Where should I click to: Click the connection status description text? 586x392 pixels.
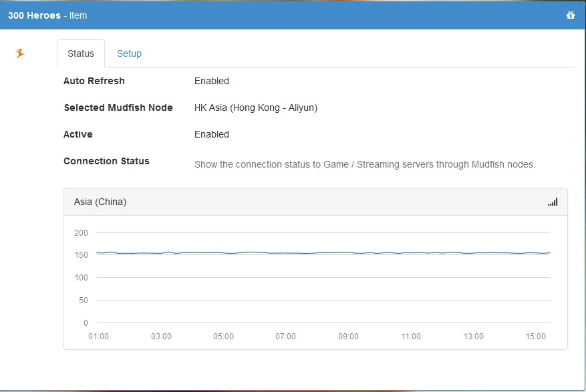[x=365, y=164]
